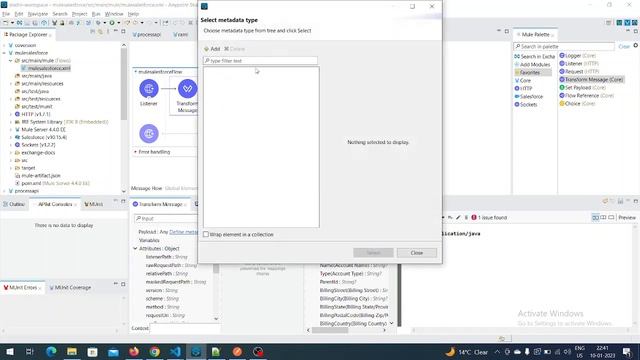This screenshot has height=360, width=640.
Task: Select Set Payload (Core) in palette
Action: coord(582,88)
